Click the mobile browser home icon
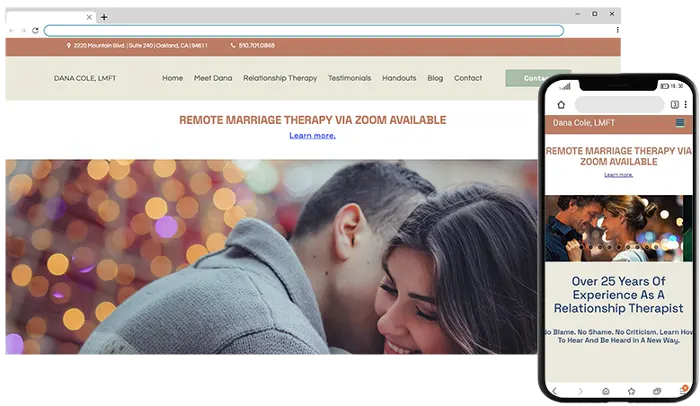 [x=562, y=104]
